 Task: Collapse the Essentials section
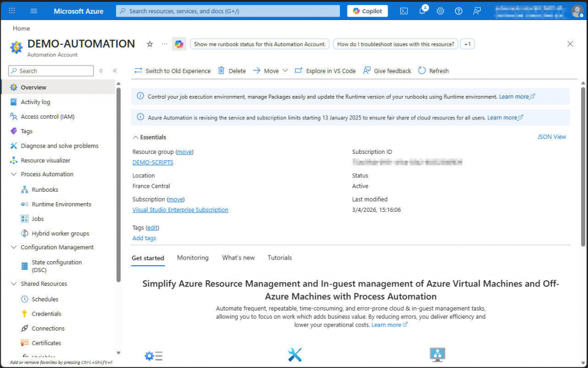148,137
